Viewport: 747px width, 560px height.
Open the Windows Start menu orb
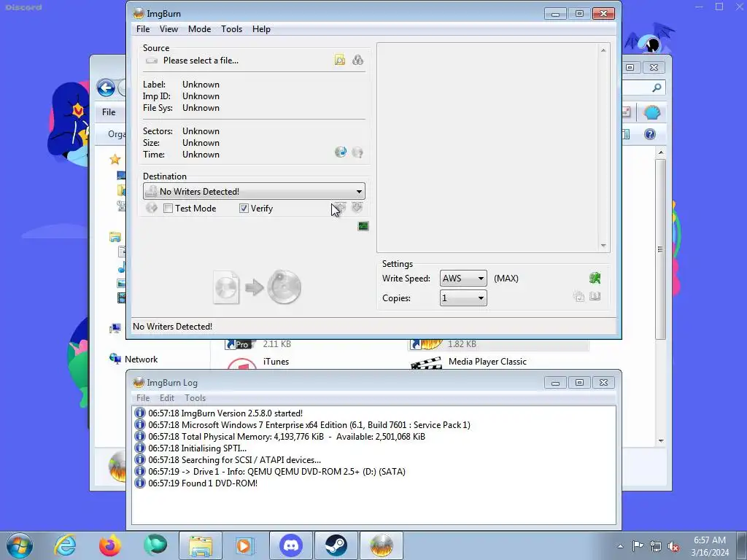(x=20, y=545)
